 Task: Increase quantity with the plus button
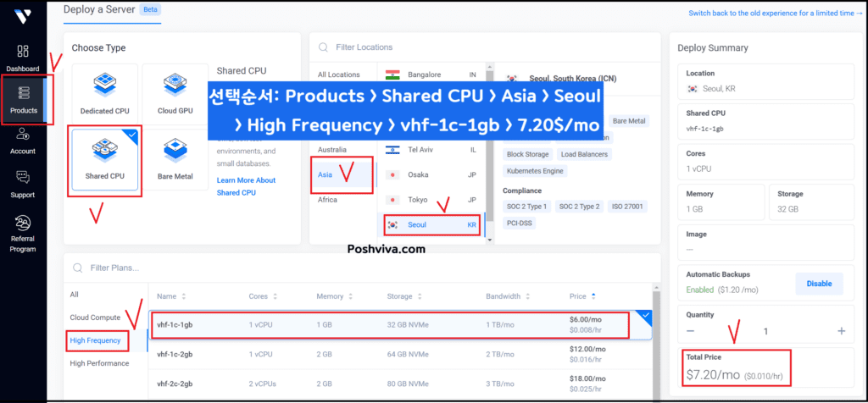point(842,331)
